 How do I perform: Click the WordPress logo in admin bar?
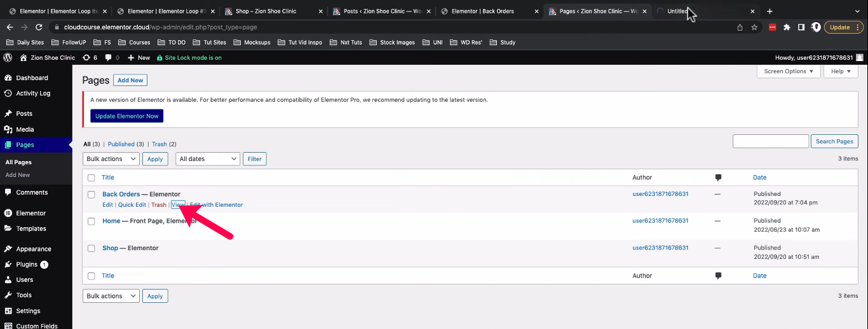point(8,57)
